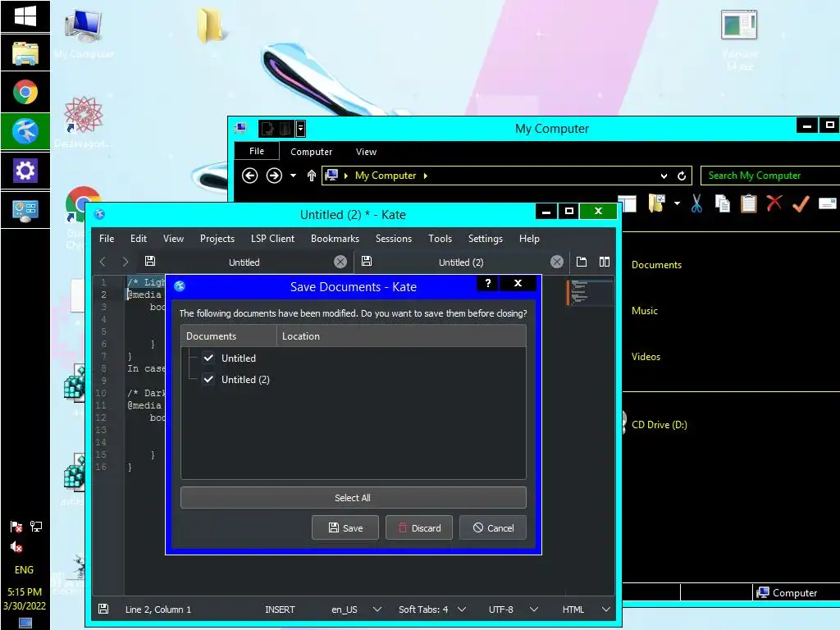Image resolution: width=840 pixels, height=630 pixels.
Task: Click the Up arrow in My Computer window
Action: pyautogui.click(x=311, y=176)
